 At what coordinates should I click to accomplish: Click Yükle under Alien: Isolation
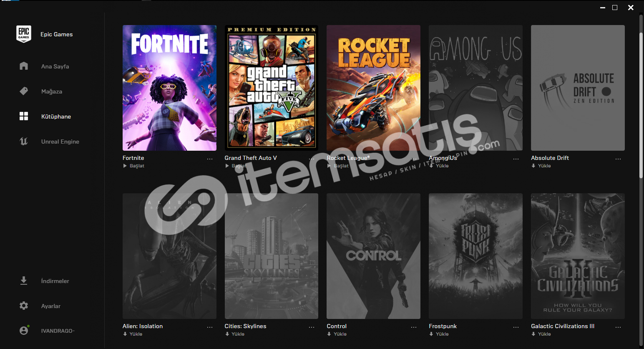point(133,334)
